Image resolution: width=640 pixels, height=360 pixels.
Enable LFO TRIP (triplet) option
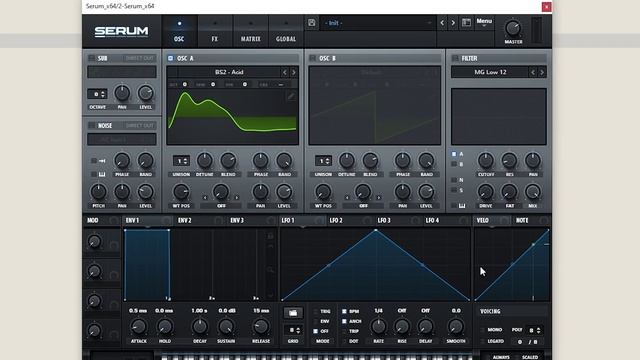point(344,331)
